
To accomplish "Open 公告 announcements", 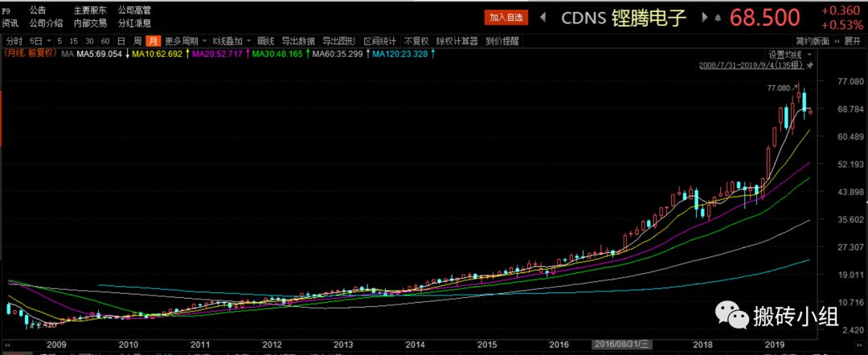I will point(38,10).
